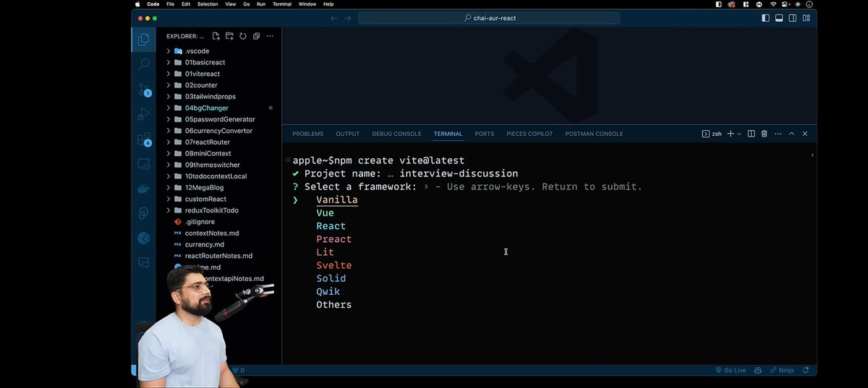Open terminal panel more actions ellipsis
868x388 pixels.
[778, 134]
